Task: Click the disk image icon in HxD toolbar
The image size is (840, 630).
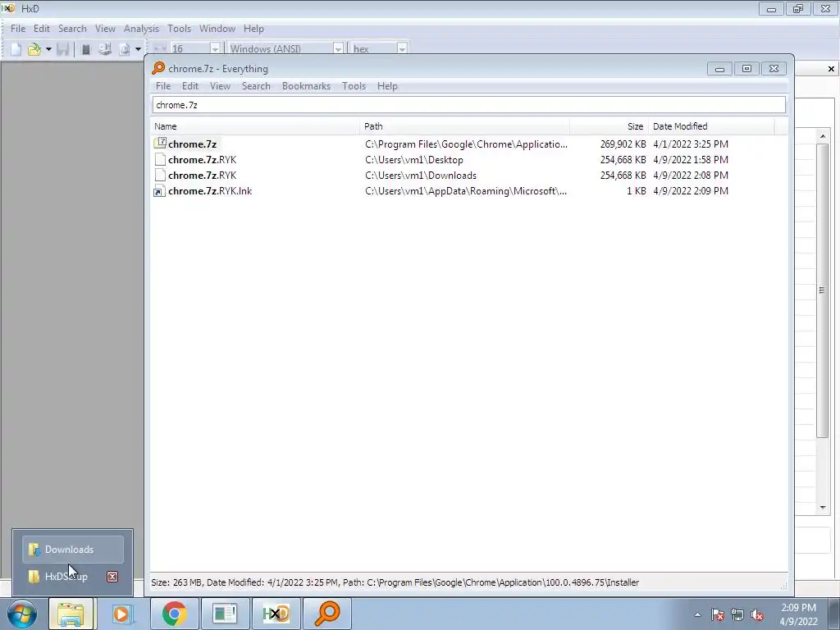Action: (125, 49)
